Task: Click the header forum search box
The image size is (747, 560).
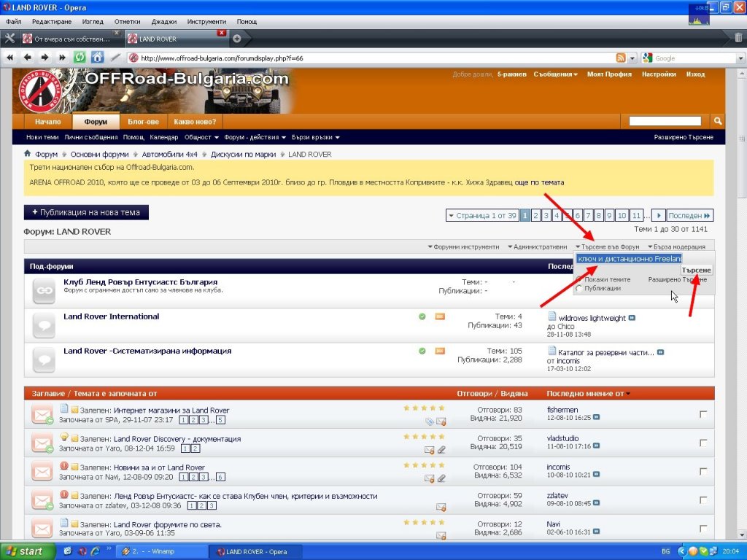Action: coord(665,122)
